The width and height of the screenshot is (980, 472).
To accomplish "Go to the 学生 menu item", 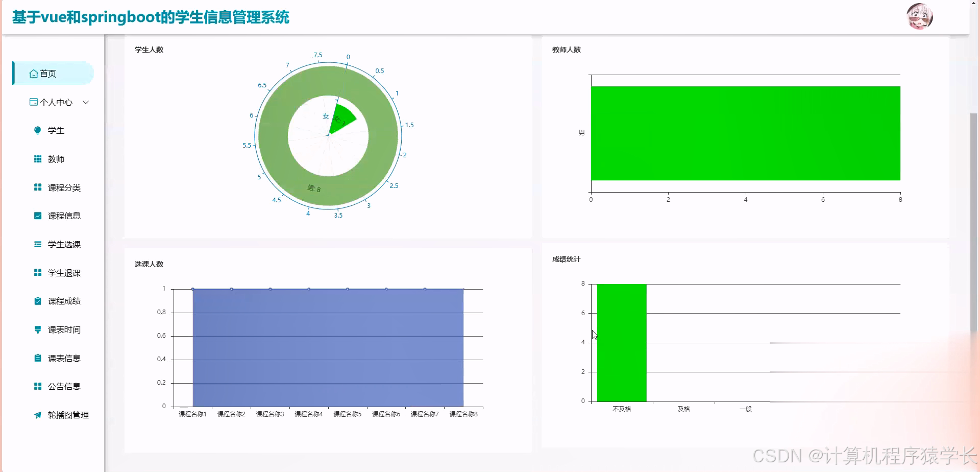I will (53, 130).
